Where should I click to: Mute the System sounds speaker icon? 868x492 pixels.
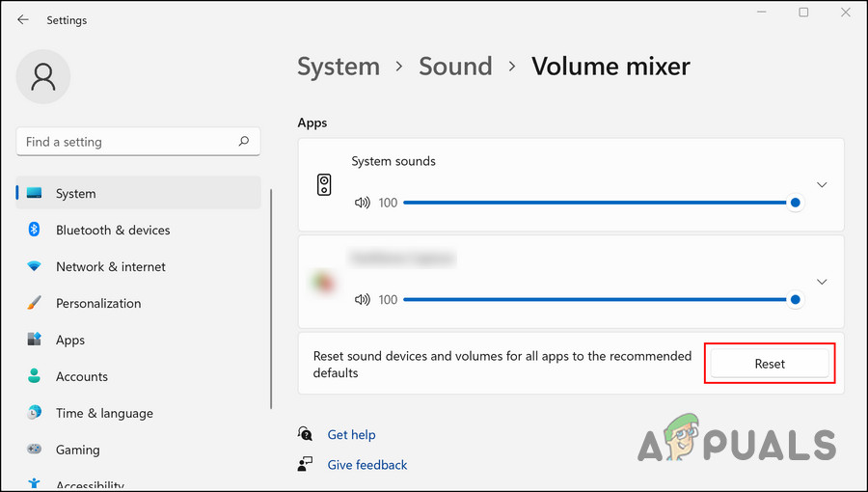(363, 203)
